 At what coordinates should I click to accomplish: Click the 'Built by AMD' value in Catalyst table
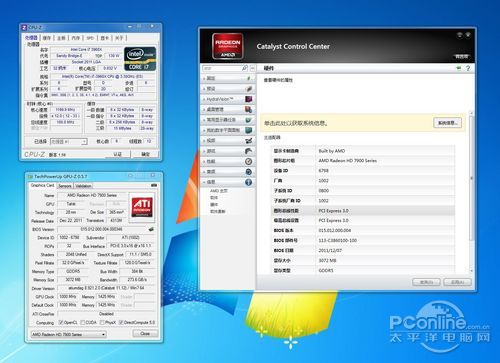point(332,151)
